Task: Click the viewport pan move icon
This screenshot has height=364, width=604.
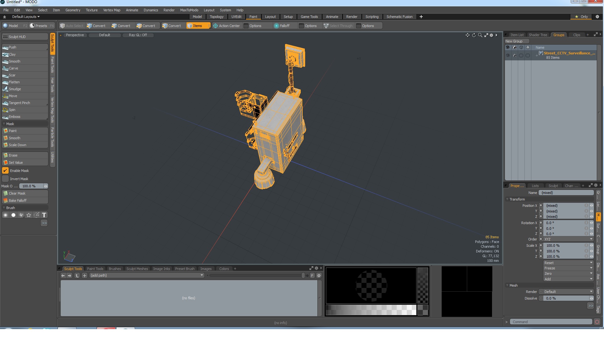Action: tap(467, 35)
